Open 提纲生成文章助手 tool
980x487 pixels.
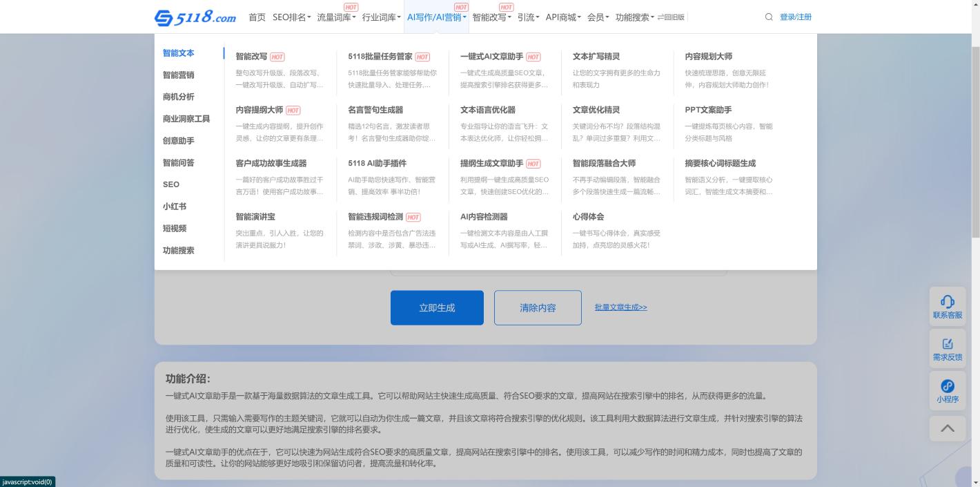coord(492,164)
